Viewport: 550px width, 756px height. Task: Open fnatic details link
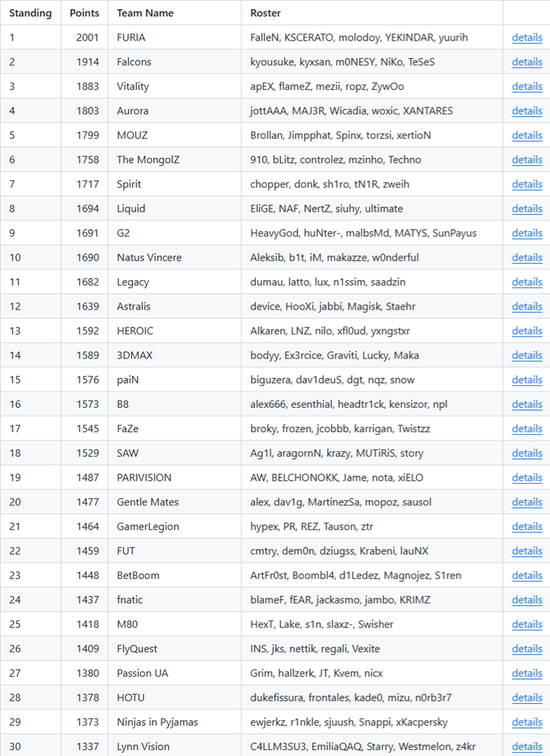pos(527,600)
